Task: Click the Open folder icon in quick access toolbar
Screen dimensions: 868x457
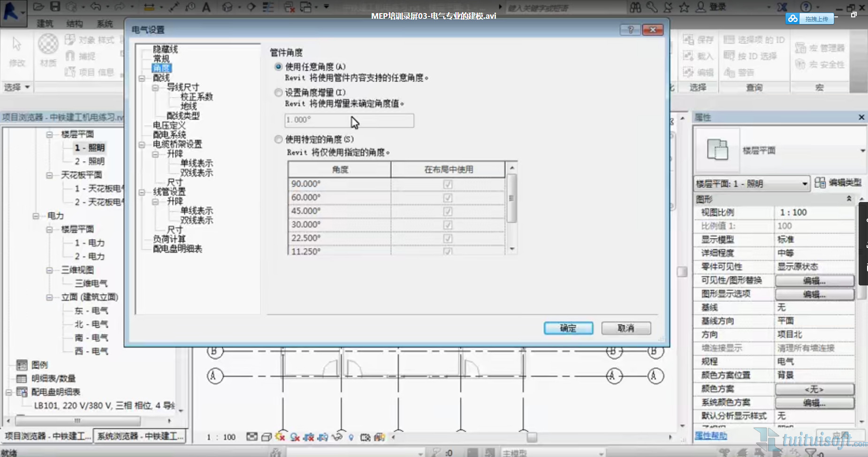Action: pos(38,7)
